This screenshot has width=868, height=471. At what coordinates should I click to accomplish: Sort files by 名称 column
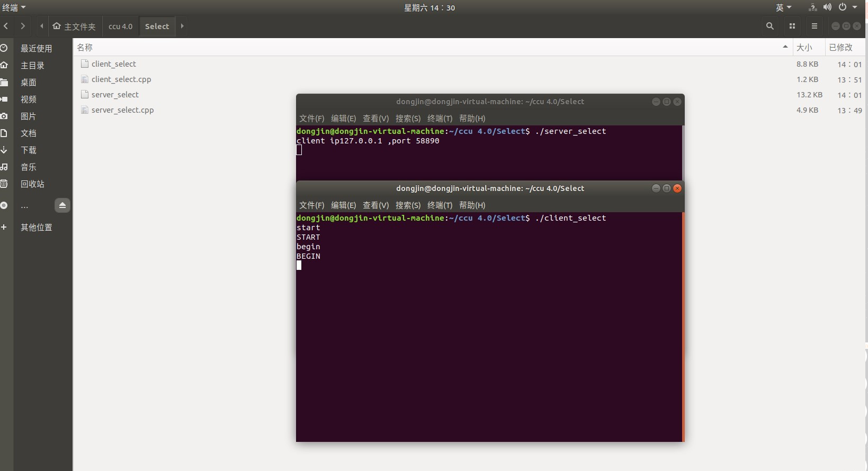[433, 47]
